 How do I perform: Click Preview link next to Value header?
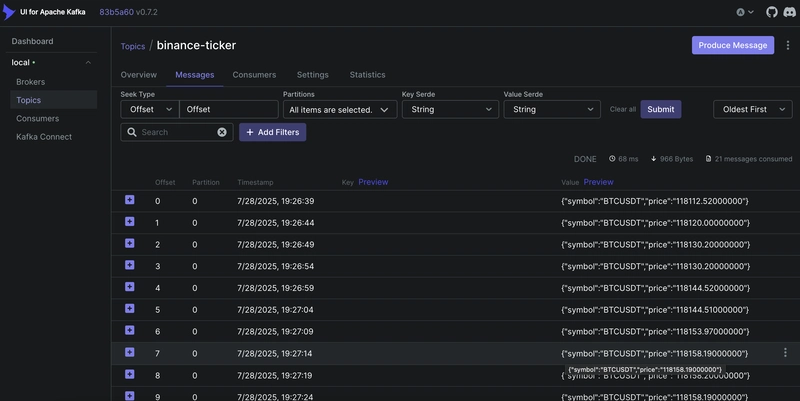[x=598, y=182]
